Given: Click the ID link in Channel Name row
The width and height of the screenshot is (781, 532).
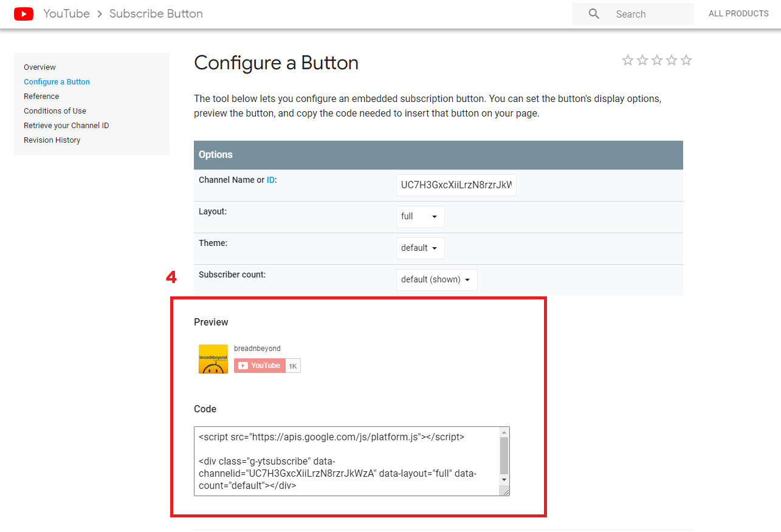Looking at the screenshot, I should pos(270,180).
